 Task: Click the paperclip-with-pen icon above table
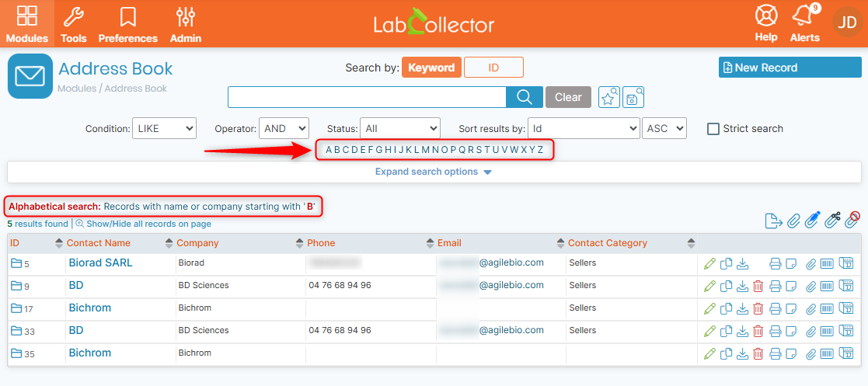pyautogui.click(x=811, y=220)
